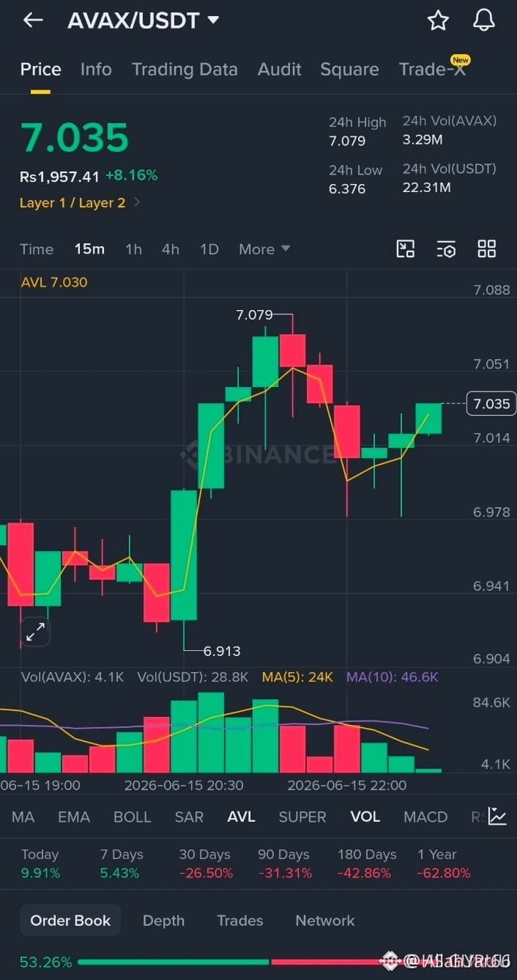This screenshot has width=517, height=980.
Task: Switch to the Info tab
Action: click(96, 70)
